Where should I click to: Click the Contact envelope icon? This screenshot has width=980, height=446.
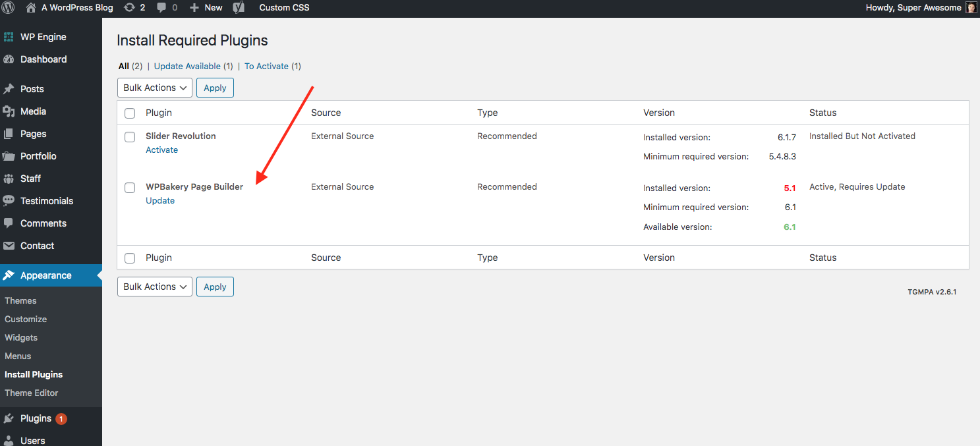click(x=9, y=246)
